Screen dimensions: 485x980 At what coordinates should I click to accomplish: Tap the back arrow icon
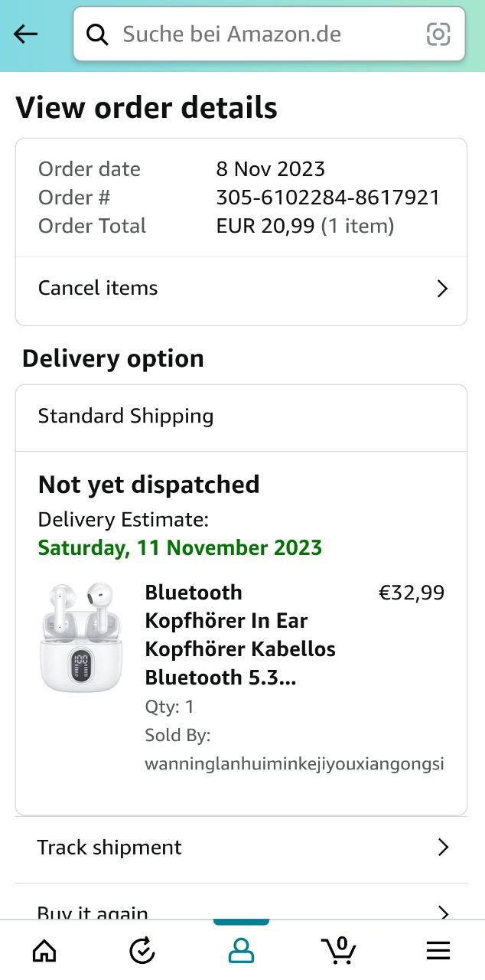[25, 34]
